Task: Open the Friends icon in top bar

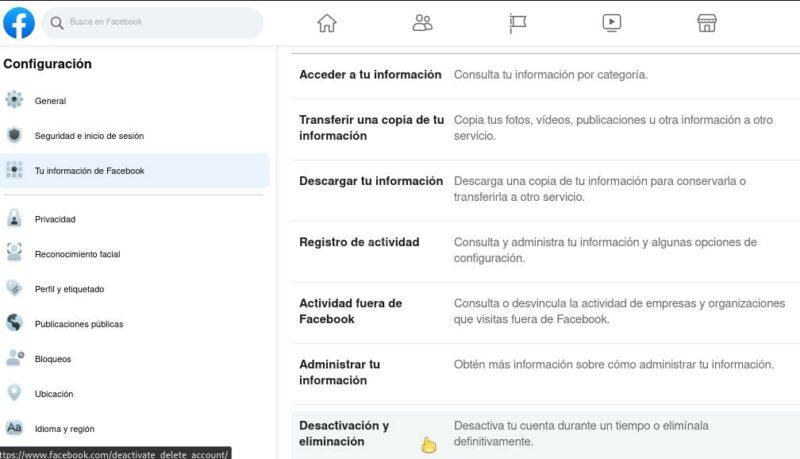Action: coord(422,23)
